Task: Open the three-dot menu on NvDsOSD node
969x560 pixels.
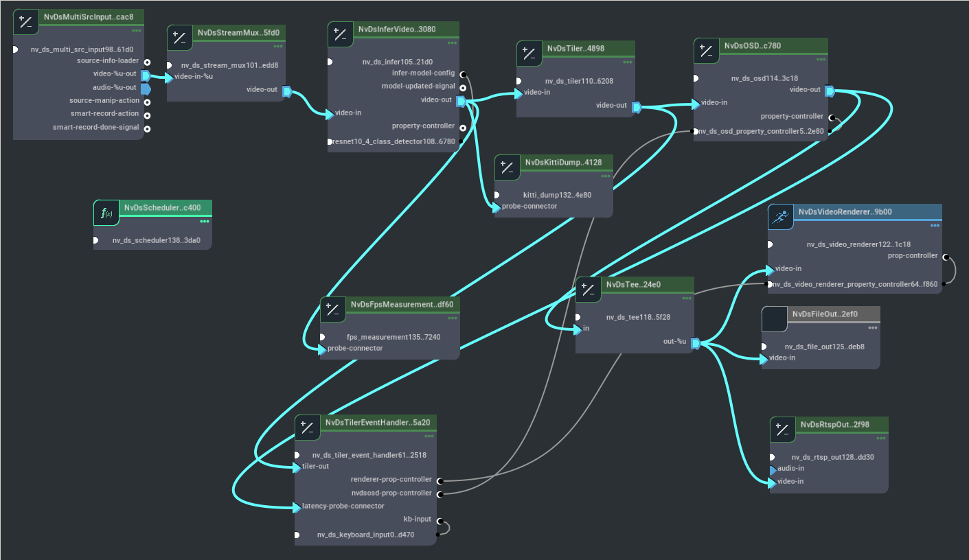Action: [821, 60]
